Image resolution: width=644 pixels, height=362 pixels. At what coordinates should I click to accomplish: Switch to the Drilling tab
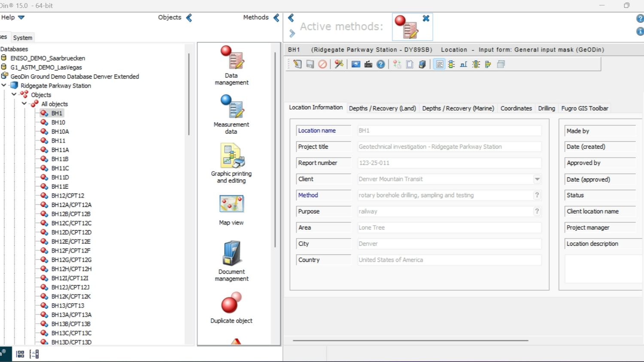pos(547,109)
